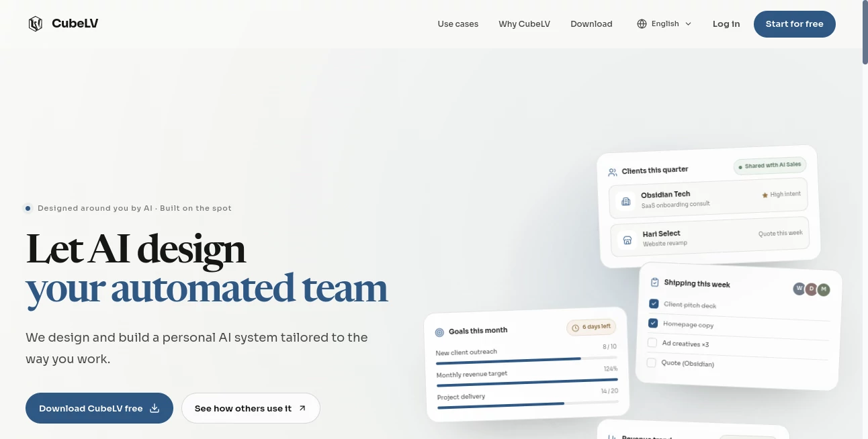Click the Clients this quarter people icon
The image size is (868, 439).
pos(613,173)
